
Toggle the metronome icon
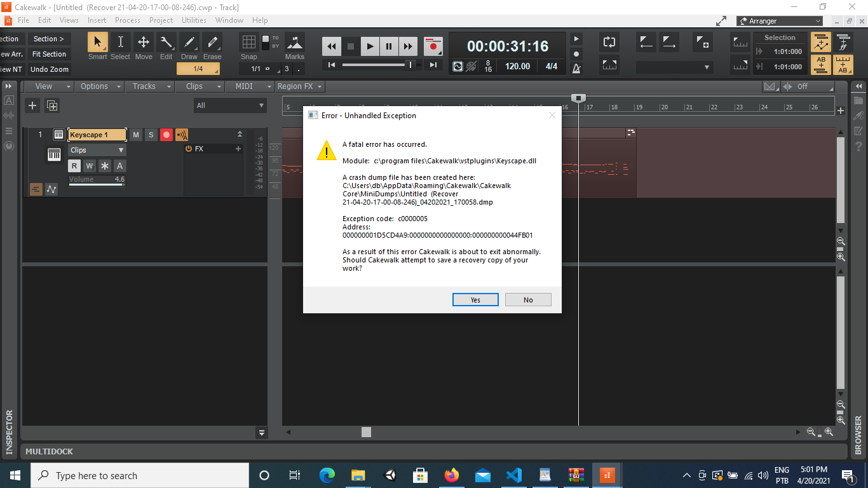[576, 68]
